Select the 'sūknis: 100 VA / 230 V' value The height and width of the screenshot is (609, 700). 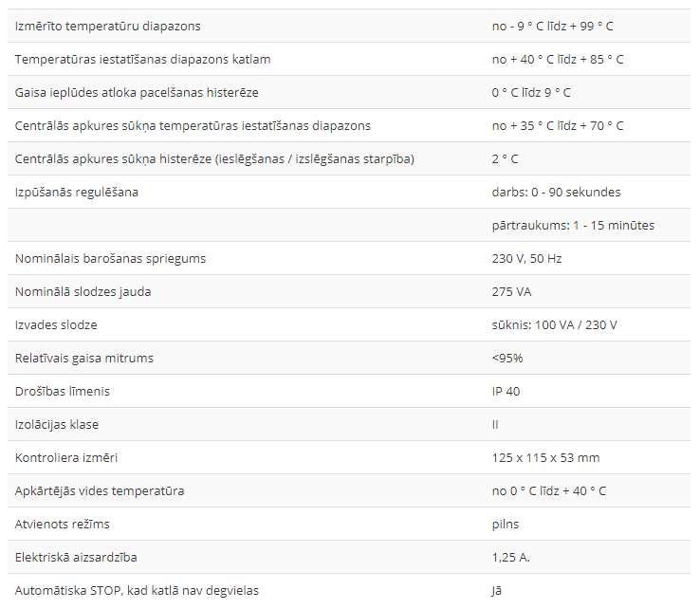point(555,324)
